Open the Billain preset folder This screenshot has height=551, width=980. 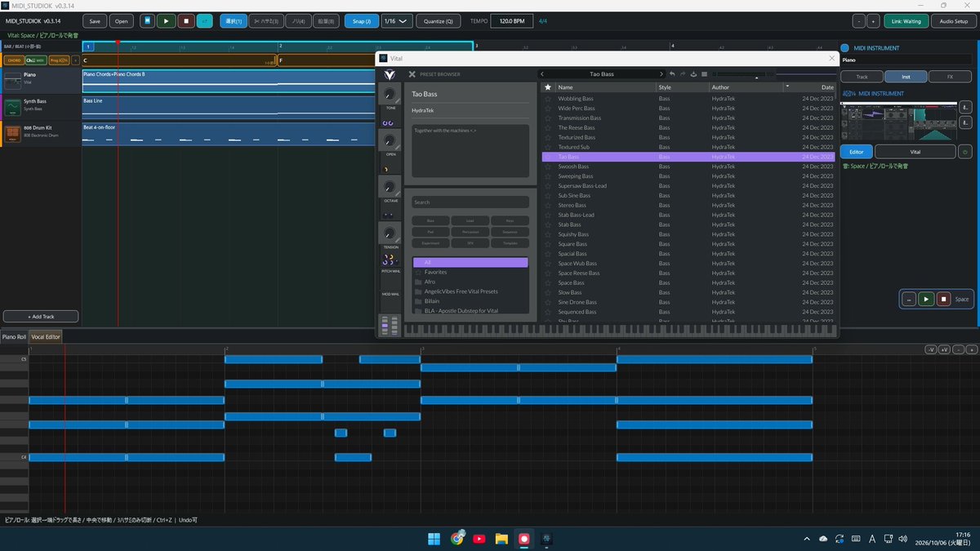(470, 301)
